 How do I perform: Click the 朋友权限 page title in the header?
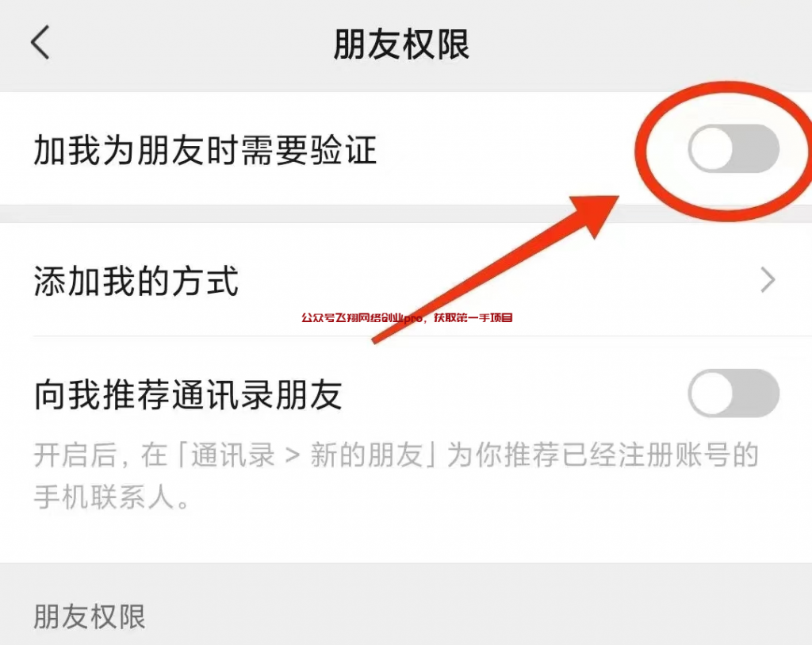[401, 44]
